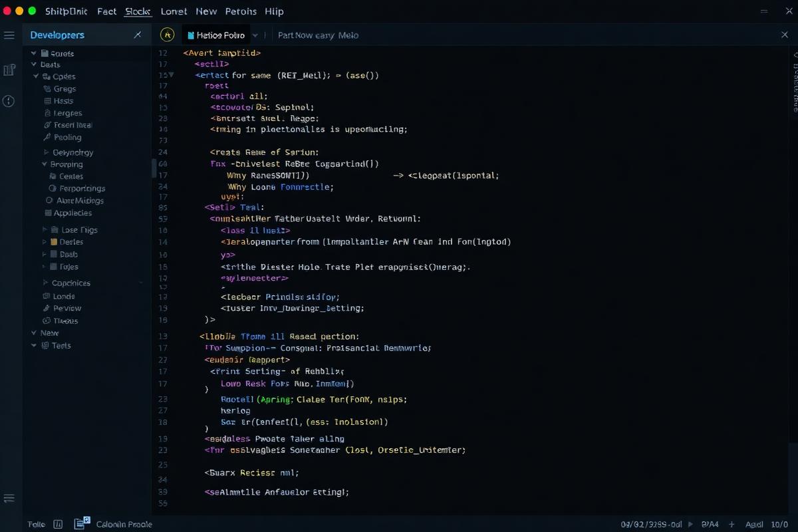
Task: Click the Part Now cary Melo breadcrumb
Action: 318,35
